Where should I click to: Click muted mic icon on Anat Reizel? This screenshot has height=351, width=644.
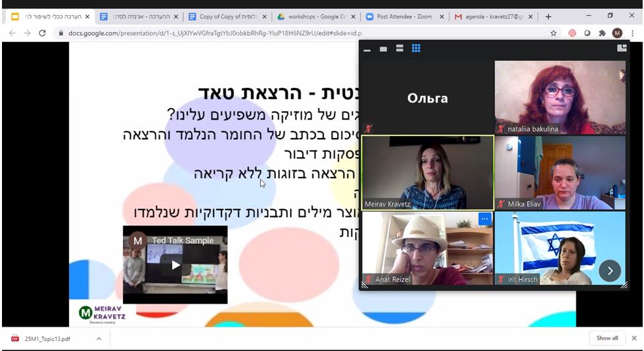click(368, 279)
